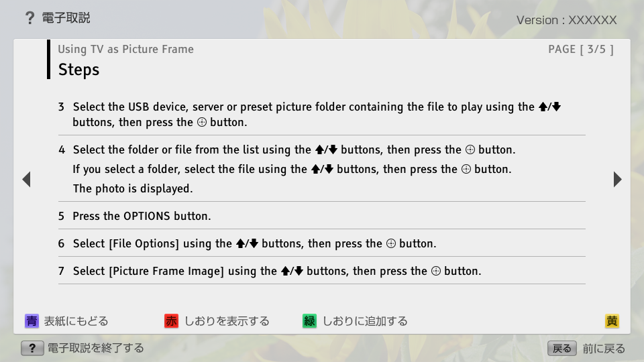Select しおりに追加する add bookmark
This screenshot has width=644, height=362.
[365, 321]
